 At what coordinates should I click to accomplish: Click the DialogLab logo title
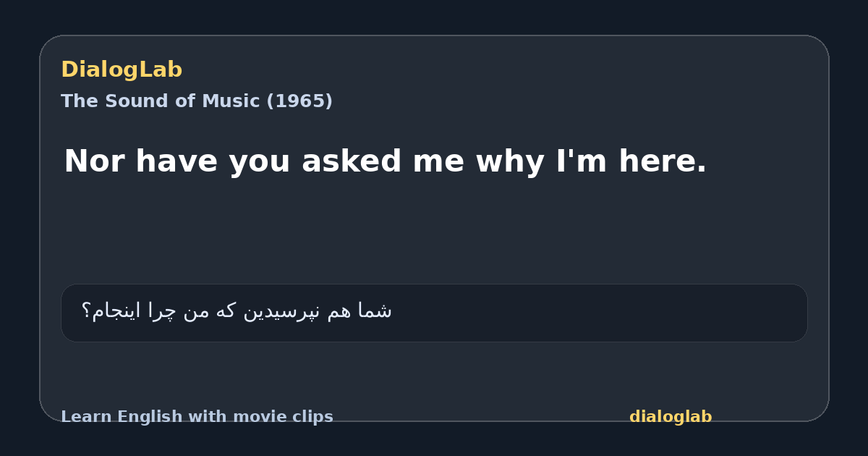point(122,69)
